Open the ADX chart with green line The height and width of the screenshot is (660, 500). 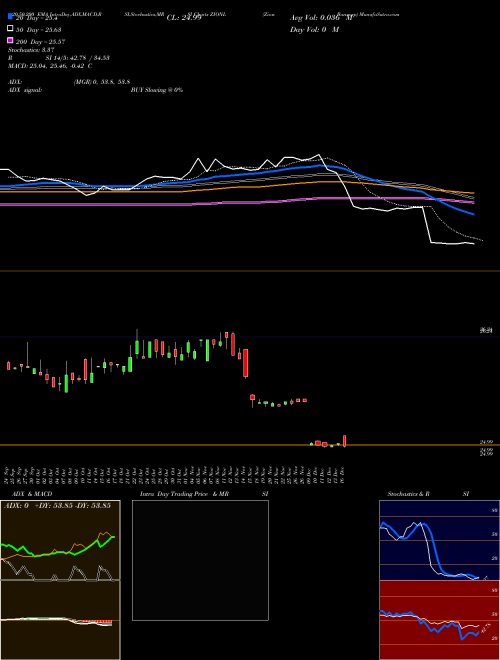(60, 540)
